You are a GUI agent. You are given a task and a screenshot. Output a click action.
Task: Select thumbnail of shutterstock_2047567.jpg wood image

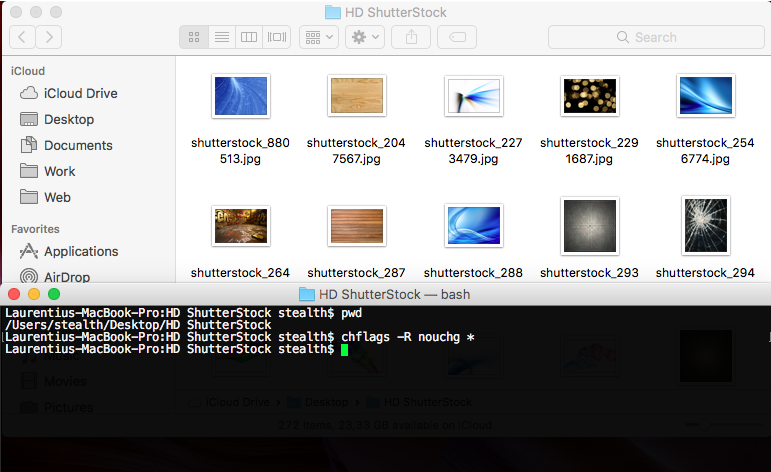click(357, 95)
